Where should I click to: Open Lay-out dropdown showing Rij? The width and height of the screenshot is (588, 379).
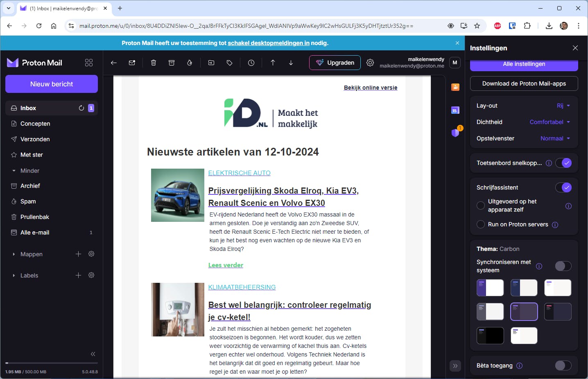tap(563, 106)
